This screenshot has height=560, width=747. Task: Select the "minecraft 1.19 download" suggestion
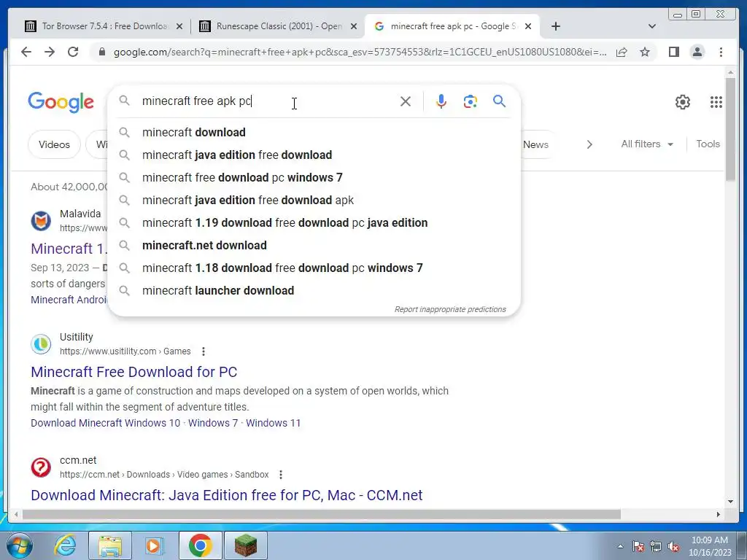click(314, 223)
